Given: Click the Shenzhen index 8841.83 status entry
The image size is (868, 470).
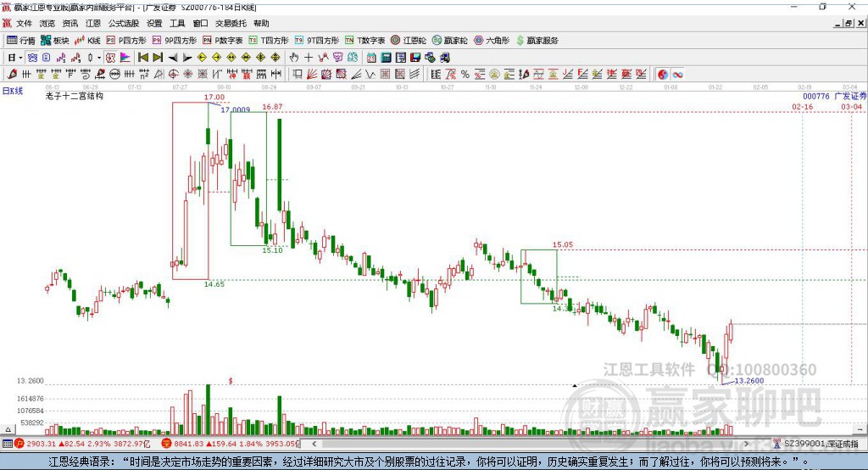Looking at the screenshot, I should click(231, 444).
